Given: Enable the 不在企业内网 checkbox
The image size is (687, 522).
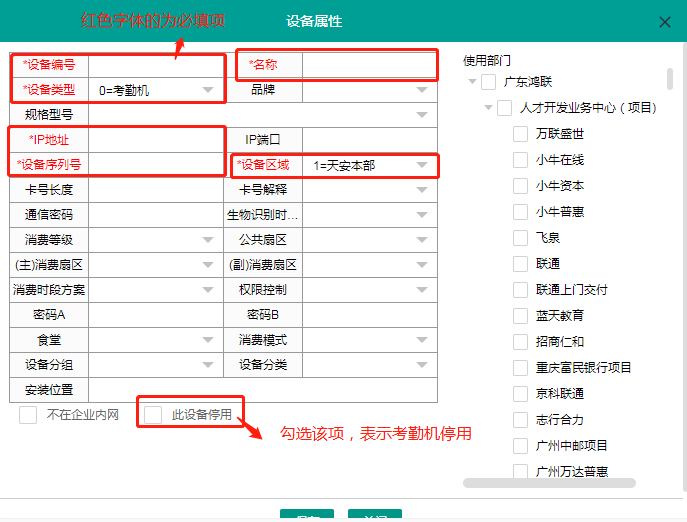Looking at the screenshot, I should (28, 414).
